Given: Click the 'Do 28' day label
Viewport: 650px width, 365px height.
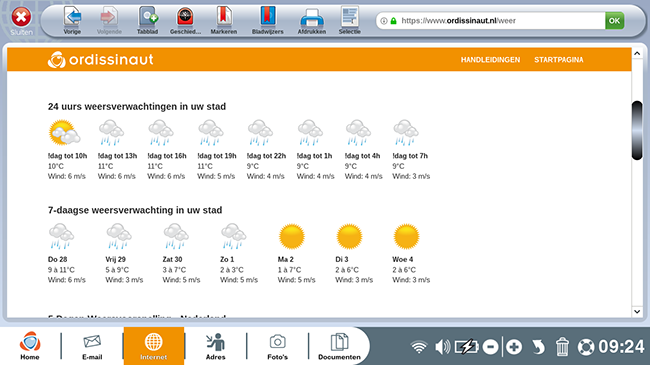Looking at the screenshot, I should [x=58, y=259].
